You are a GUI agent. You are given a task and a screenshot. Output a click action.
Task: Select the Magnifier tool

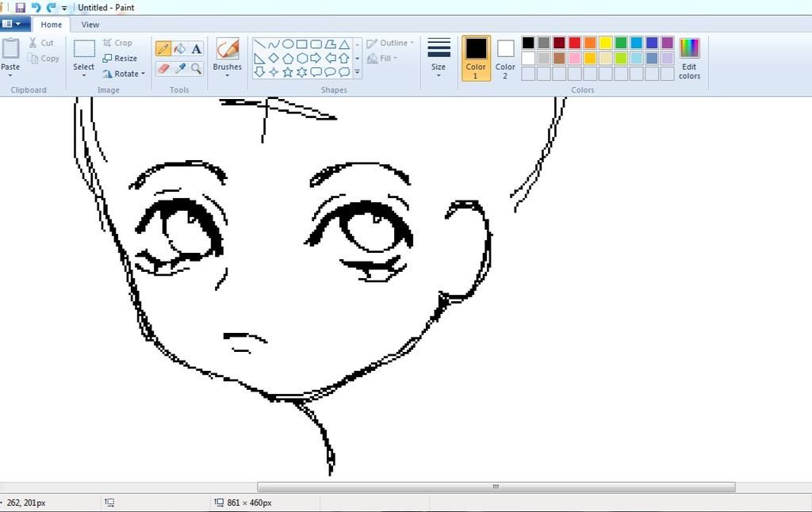[x=197, y=68]
